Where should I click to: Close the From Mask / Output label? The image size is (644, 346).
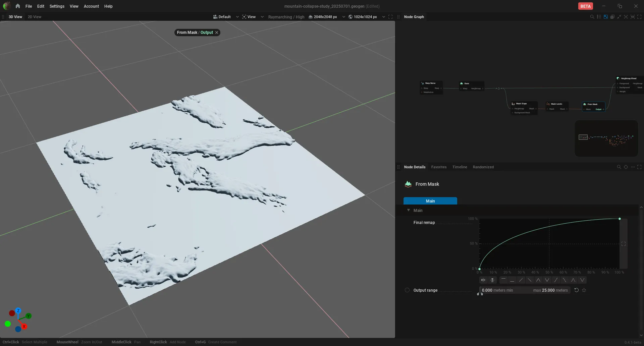point(217,33)
